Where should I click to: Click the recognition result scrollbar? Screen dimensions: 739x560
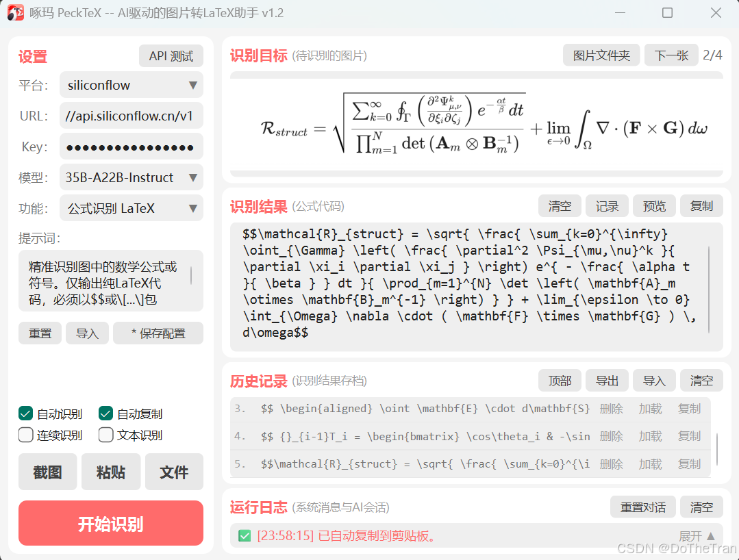(709, 290)
